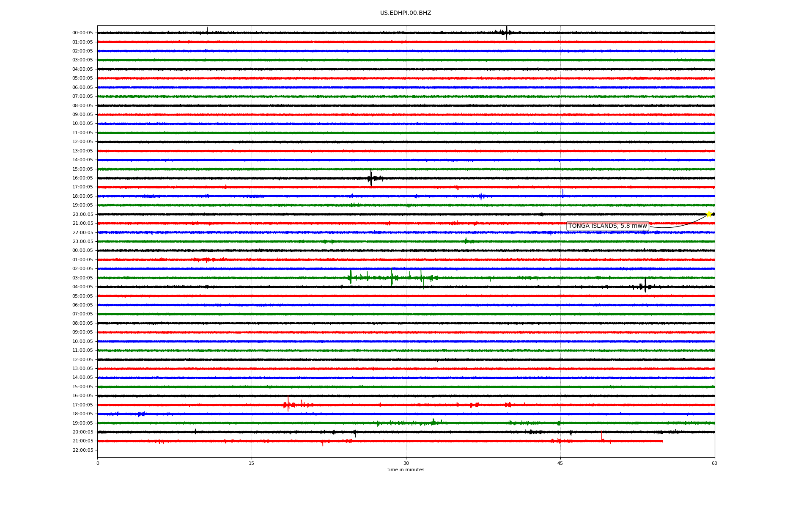Screen dimensions: 812x508
Task: Click the 60 tick label on x-axis
Action: tap(714, 463)
